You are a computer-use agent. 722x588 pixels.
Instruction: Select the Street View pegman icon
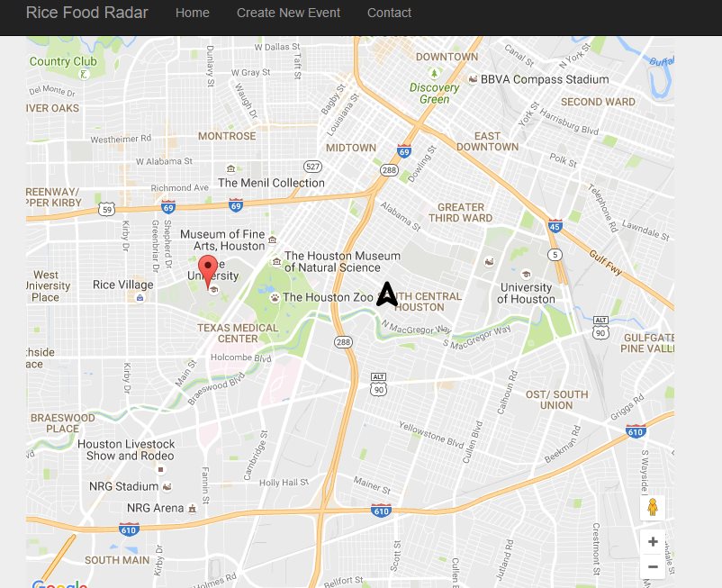pos(653,507)
